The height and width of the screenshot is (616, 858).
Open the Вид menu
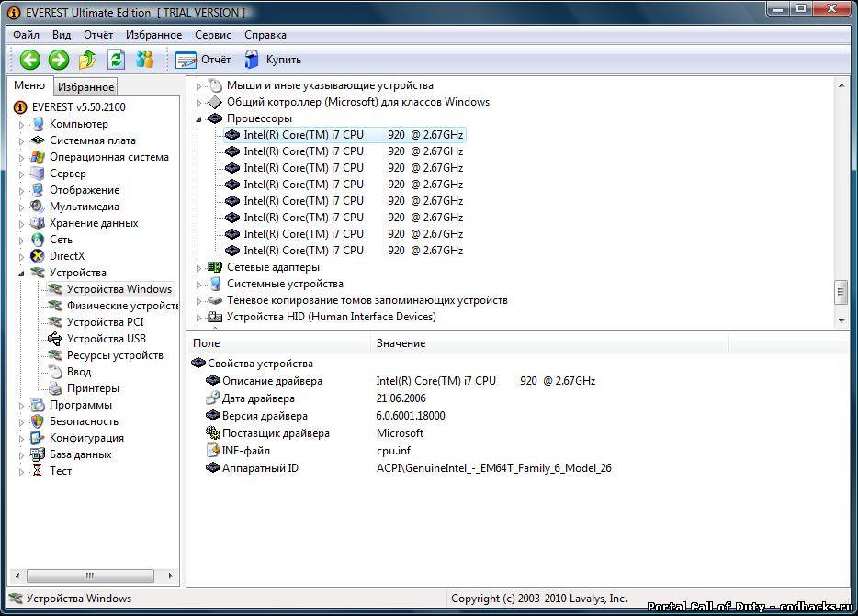[62, 35]
